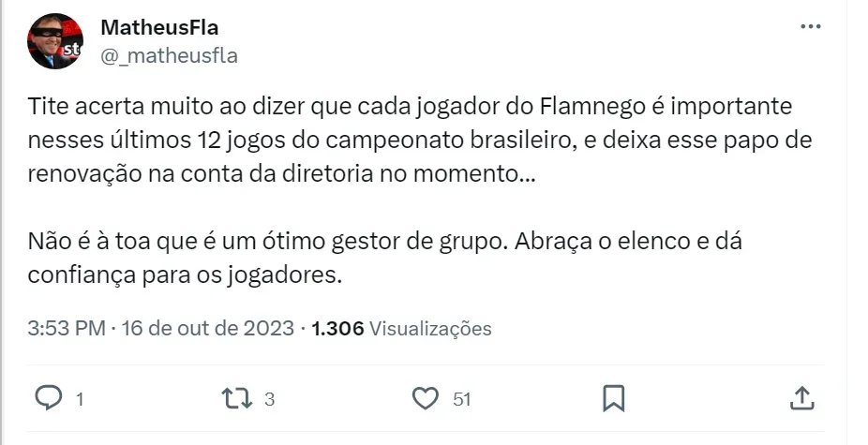Open the share icon options
Screen dimensions: 868x445
tap(802, 398)
